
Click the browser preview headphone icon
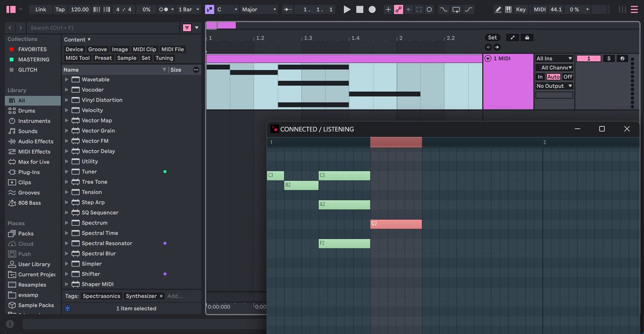click(68, 308)
